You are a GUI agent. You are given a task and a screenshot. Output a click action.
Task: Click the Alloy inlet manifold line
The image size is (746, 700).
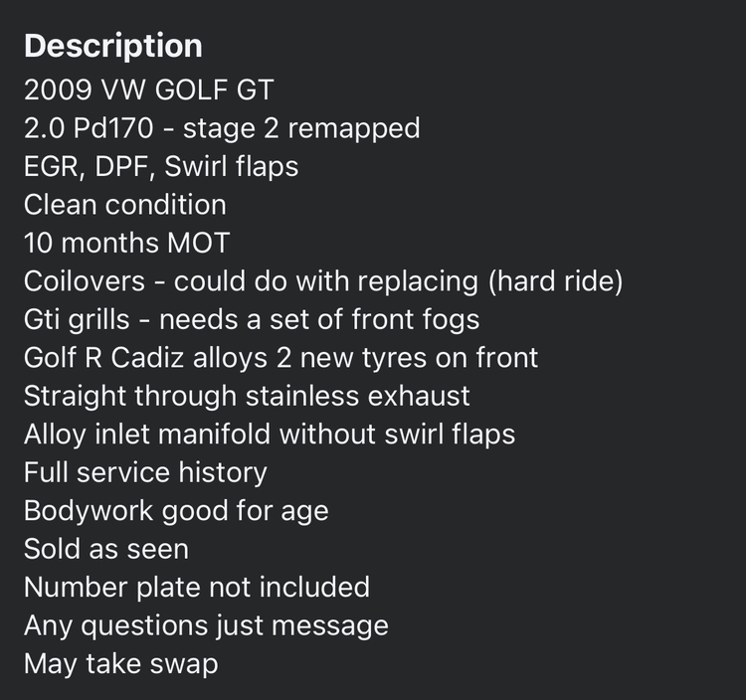click(270, 435)
